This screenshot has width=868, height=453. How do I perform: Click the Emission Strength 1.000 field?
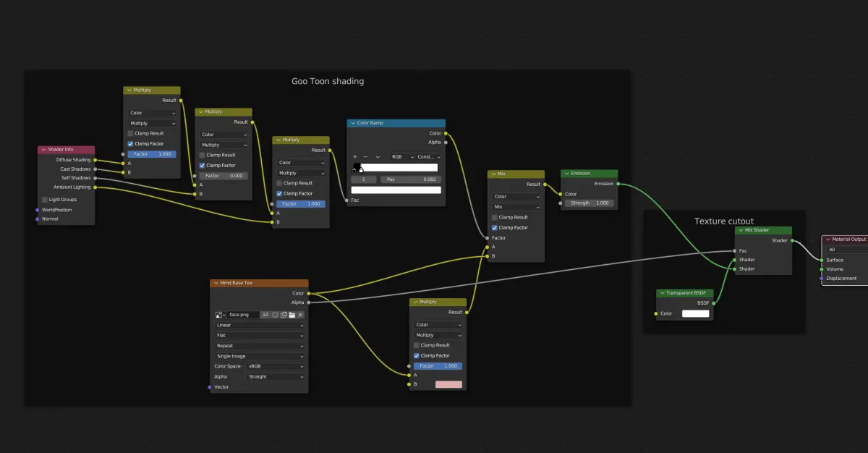click(x=590, y=203)
